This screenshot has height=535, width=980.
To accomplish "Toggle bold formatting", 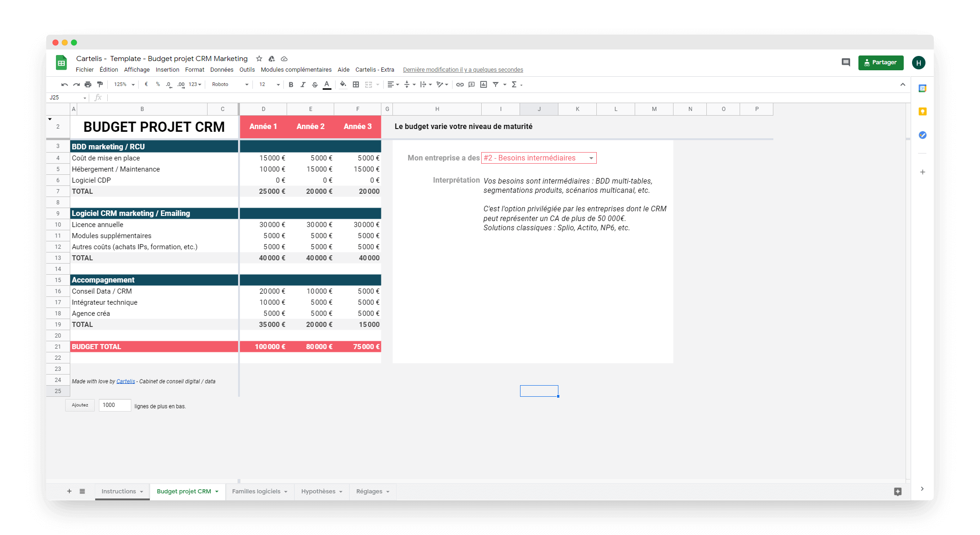I will click(290, 85).
